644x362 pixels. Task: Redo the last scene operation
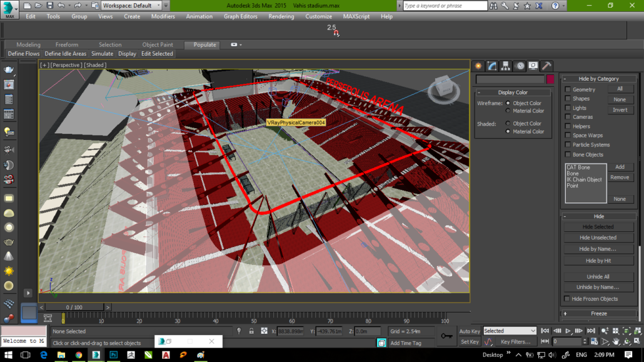[77, 6]
